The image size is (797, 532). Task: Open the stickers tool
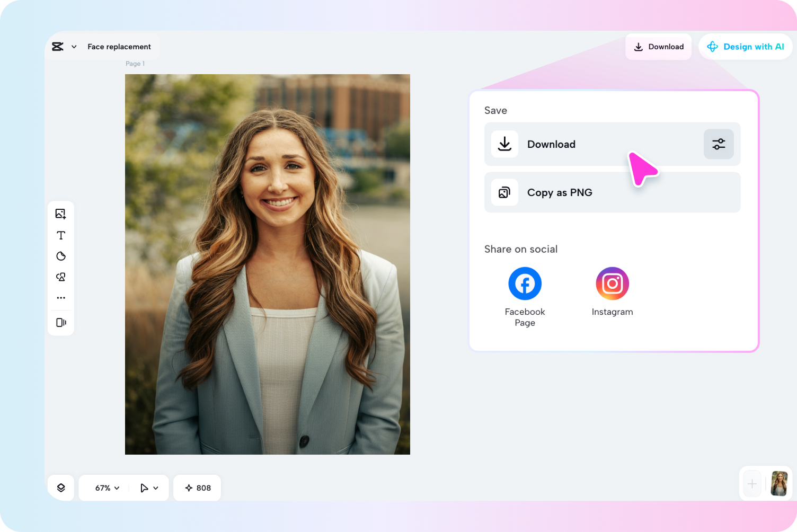click(61, 256)
